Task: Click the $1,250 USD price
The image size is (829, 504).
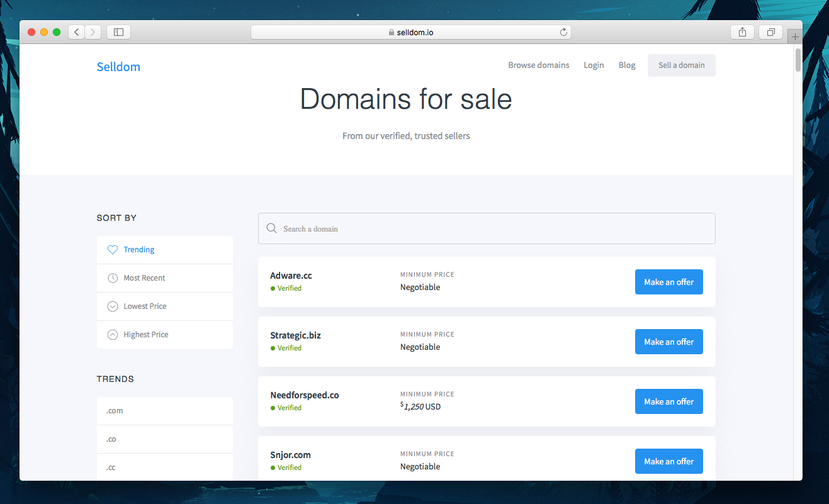Action: (420, 406)
